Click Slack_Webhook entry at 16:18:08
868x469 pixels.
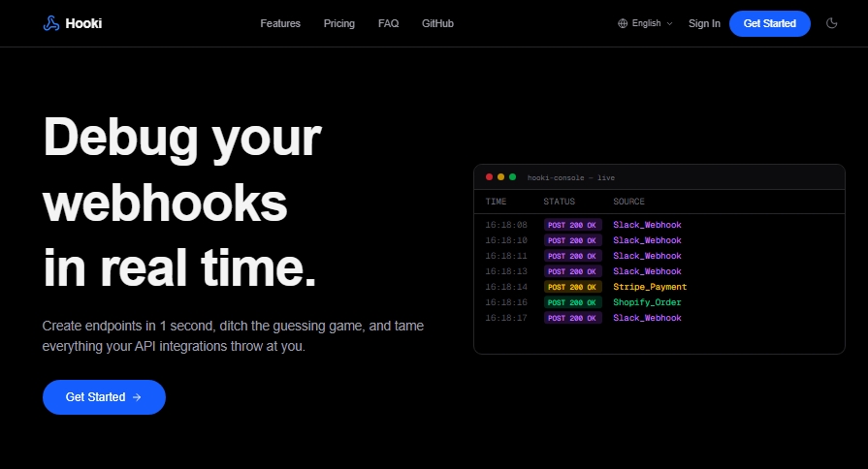647,225
